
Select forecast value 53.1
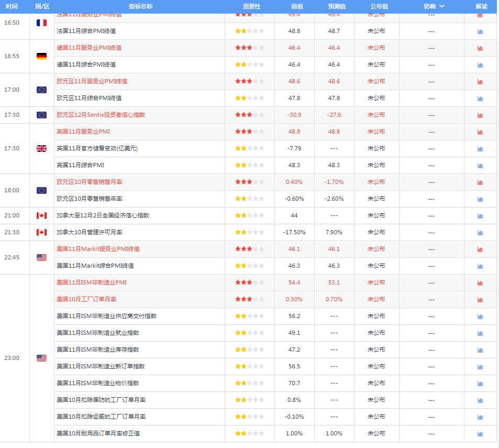[x=334, y=282]
